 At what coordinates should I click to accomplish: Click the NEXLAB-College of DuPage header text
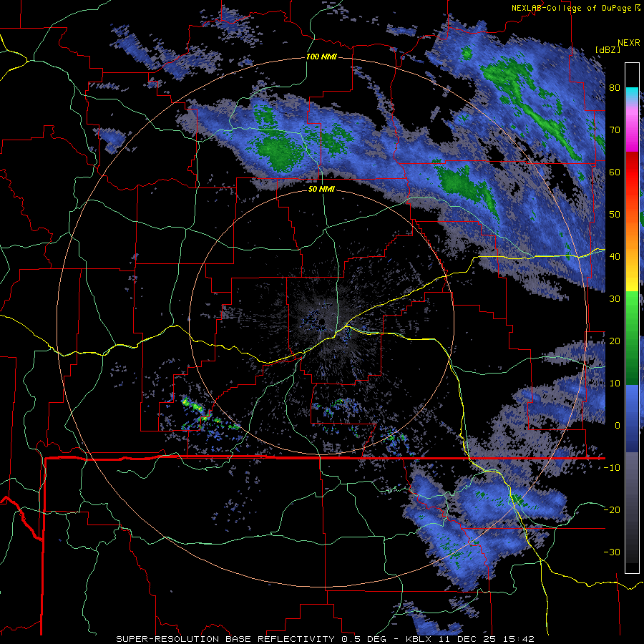(x=571, y=8)
